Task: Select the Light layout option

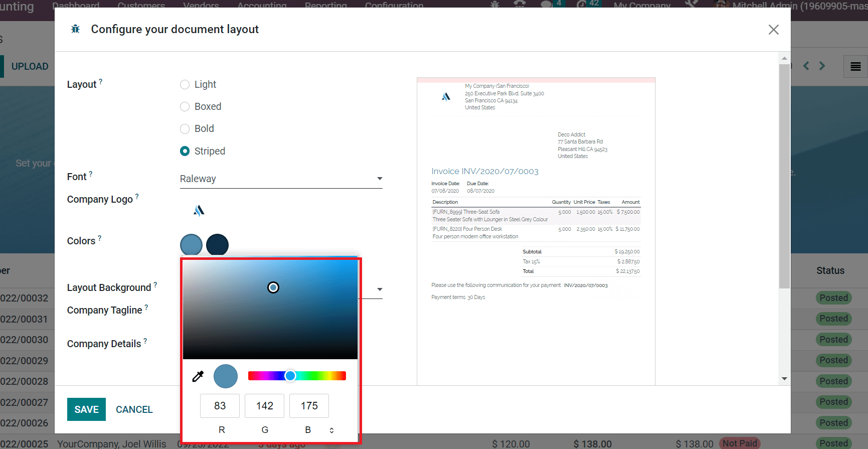Action: [x=185, y=84]
